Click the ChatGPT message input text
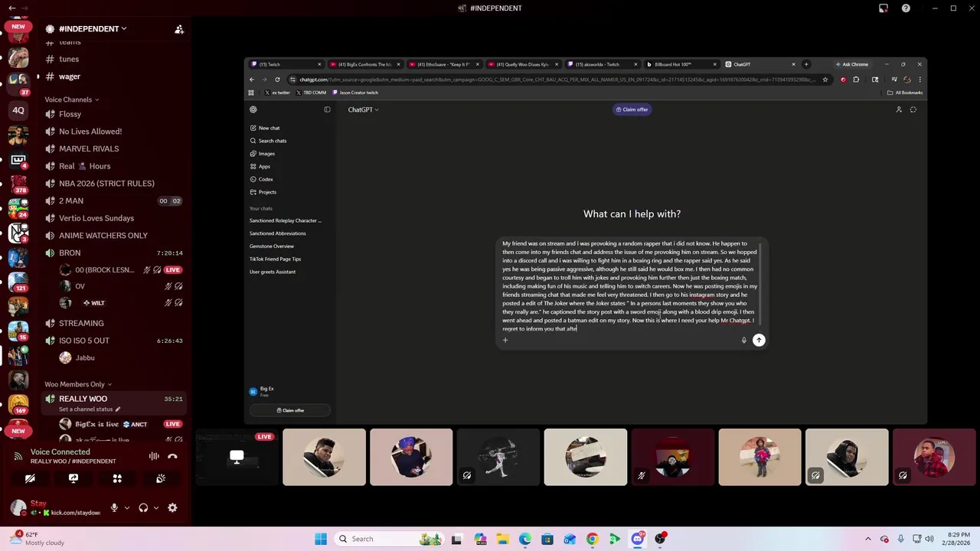The width and height of the screenshot is (980, 551). coord(629,286)
